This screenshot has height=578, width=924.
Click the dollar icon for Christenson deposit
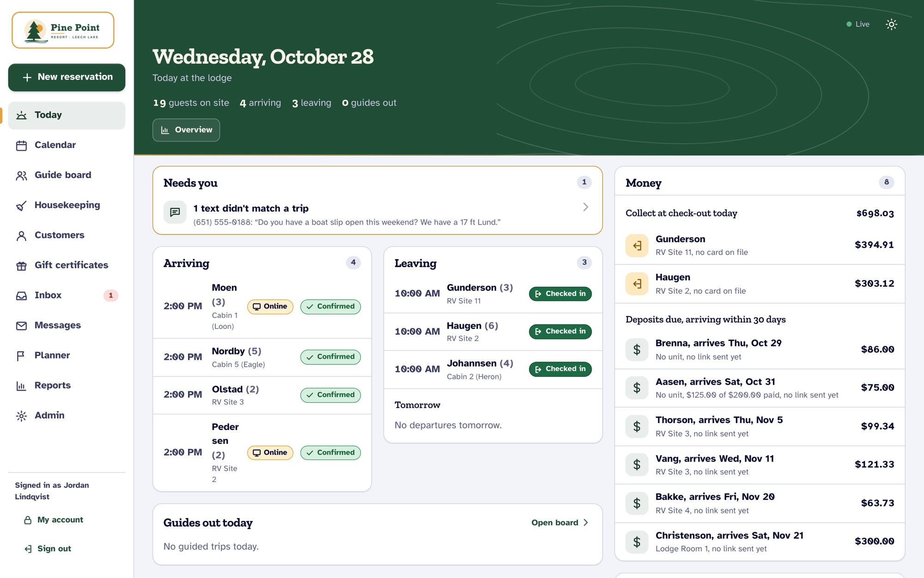click(637, 541)
